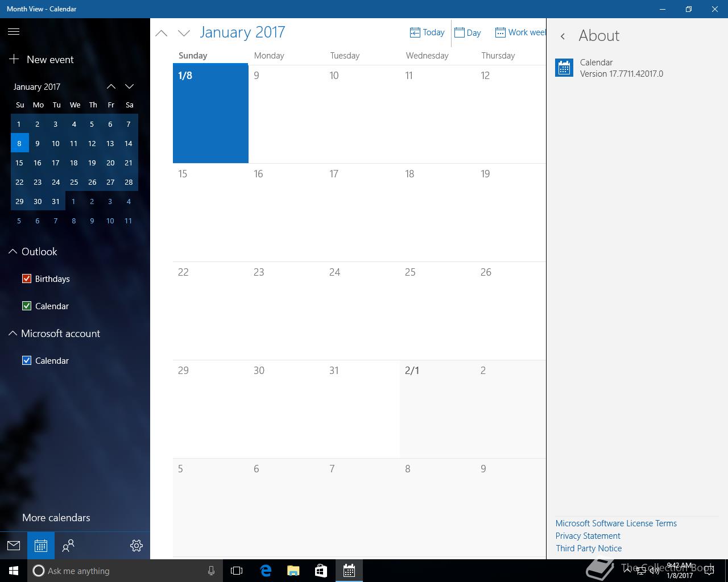Go to previous month in mini calendar

(x=111, y=86)
